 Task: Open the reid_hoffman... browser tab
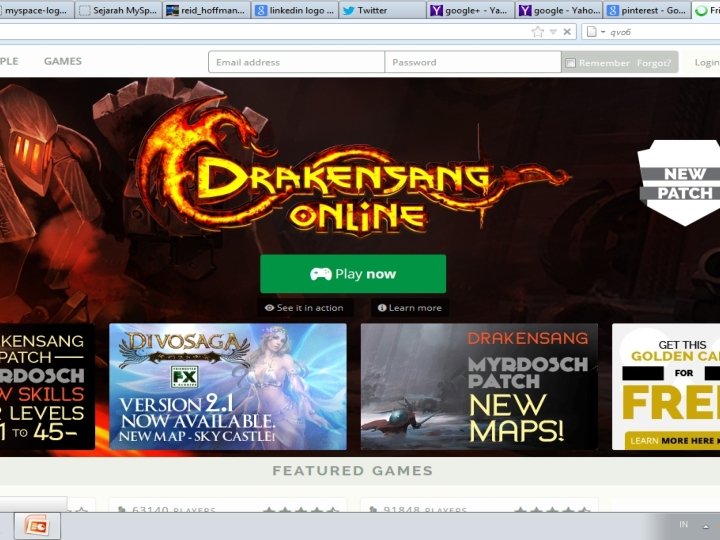click(x=207, y=10)
